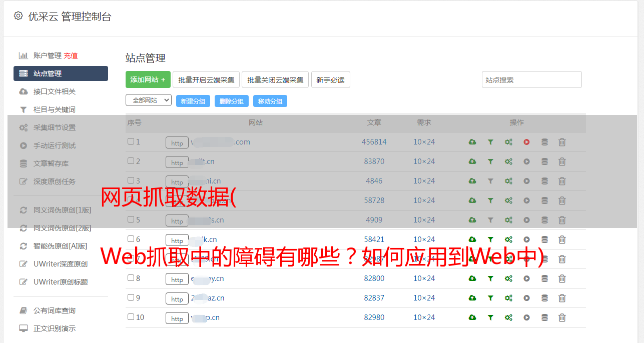Click the 新手必读 button
This screenshot has height=343, width=644.
330,79
